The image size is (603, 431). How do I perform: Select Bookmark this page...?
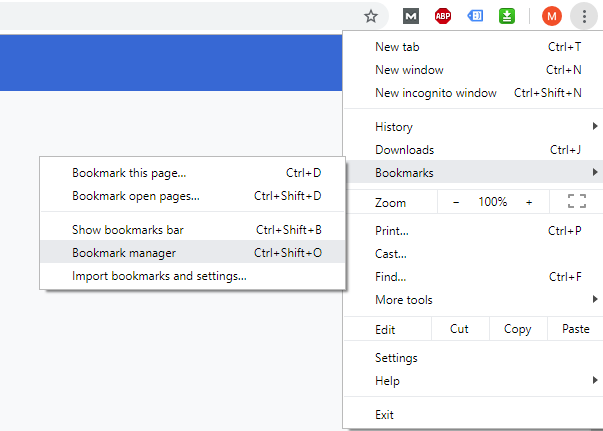point(193,173)
